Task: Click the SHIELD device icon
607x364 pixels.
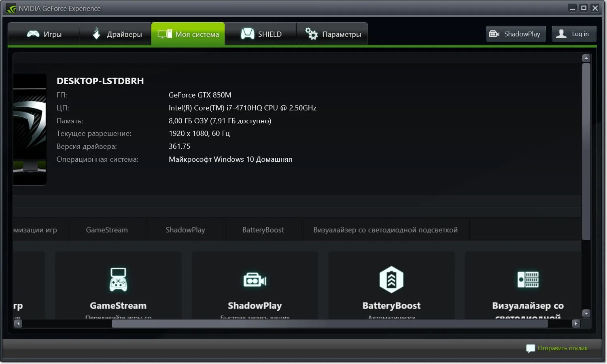Action: (x=248, y=34)
